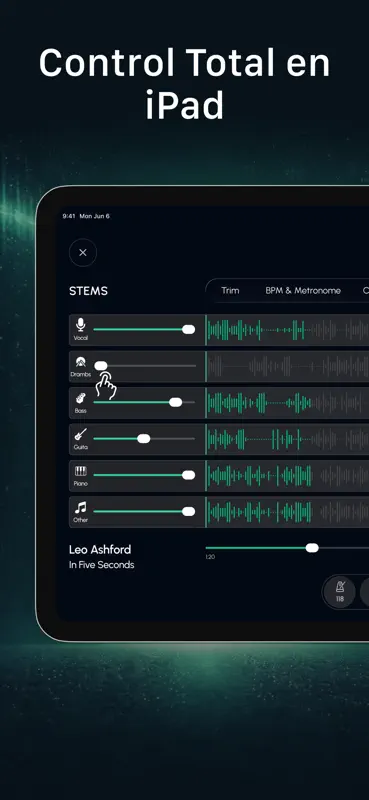Click the Mon Jun 6 status bar date
This screenshot has width=369, height=800.
pos(94,216)
